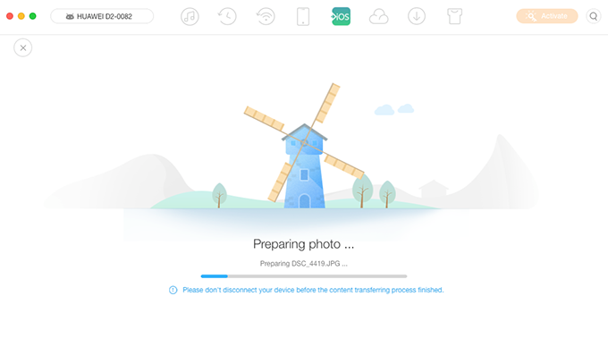The height and width of the screenshot is (364, 608).
Task: Open the backup history clock icon
Action: pyautogui.click(x=227, y=17)
